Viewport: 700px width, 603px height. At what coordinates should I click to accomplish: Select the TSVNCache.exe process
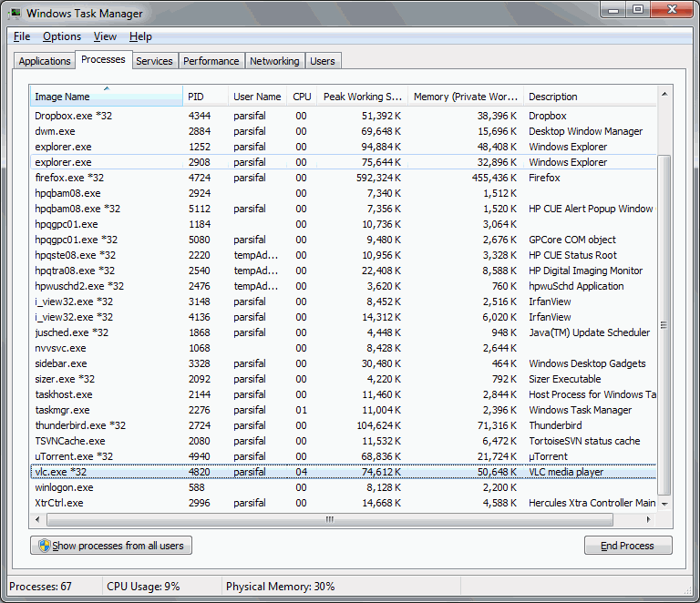pos(344,441)
